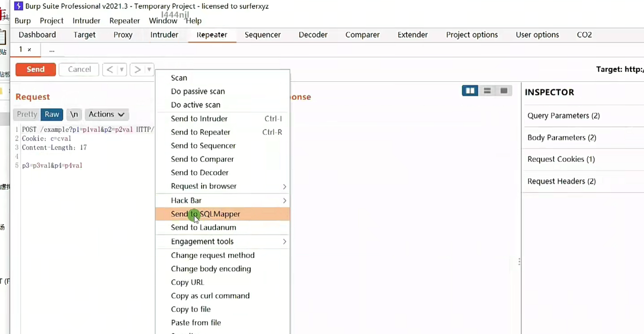Choose Send to Decoder

click(x=223, y=173)
